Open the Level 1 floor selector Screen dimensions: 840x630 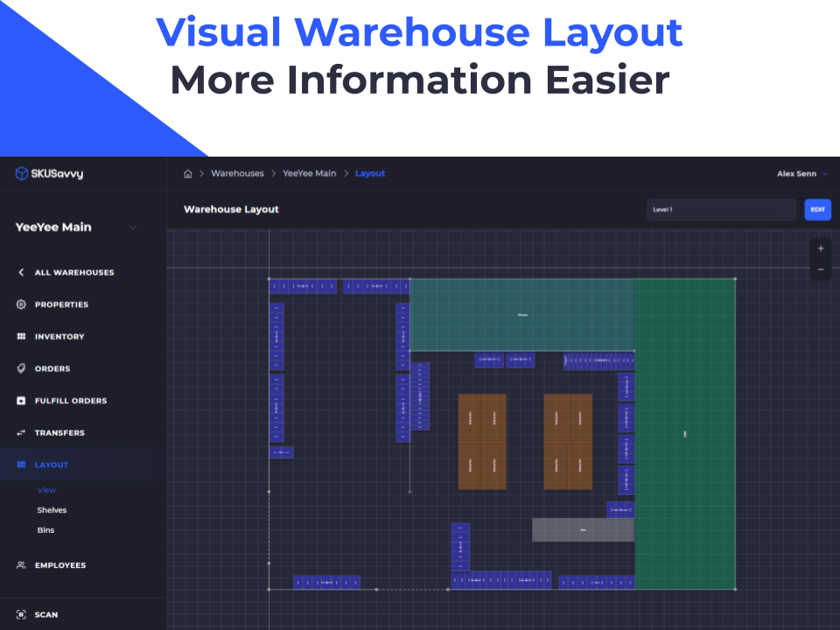click(720, 209)
